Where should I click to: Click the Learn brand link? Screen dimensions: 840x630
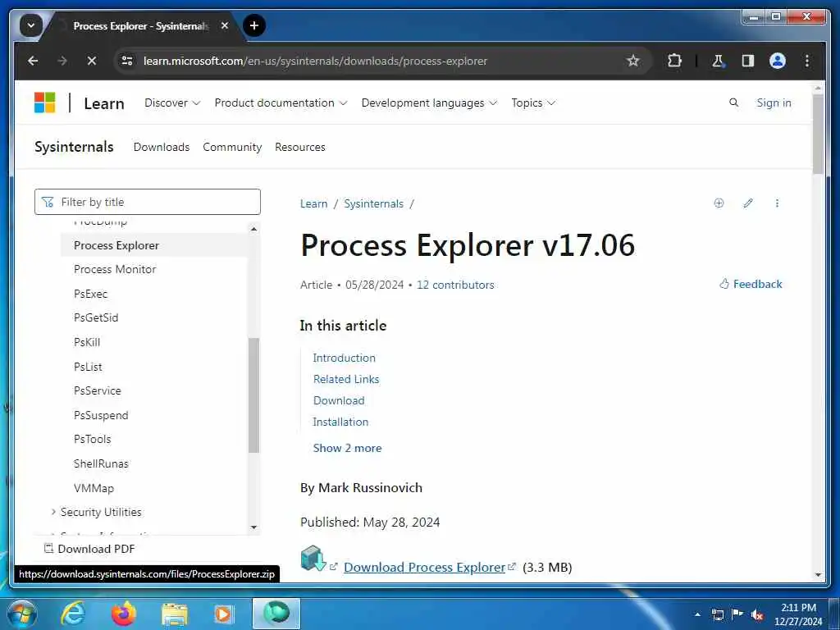point(104,103)
